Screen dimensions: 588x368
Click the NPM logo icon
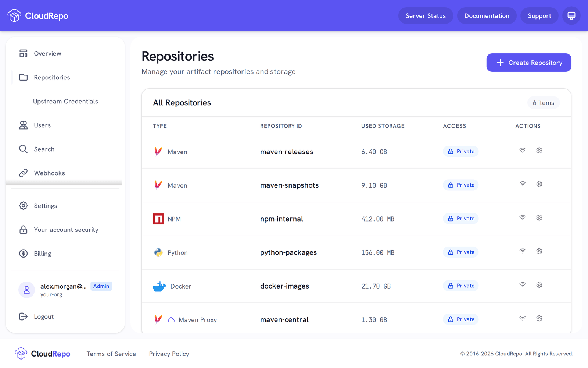click(x=158, y=219)
